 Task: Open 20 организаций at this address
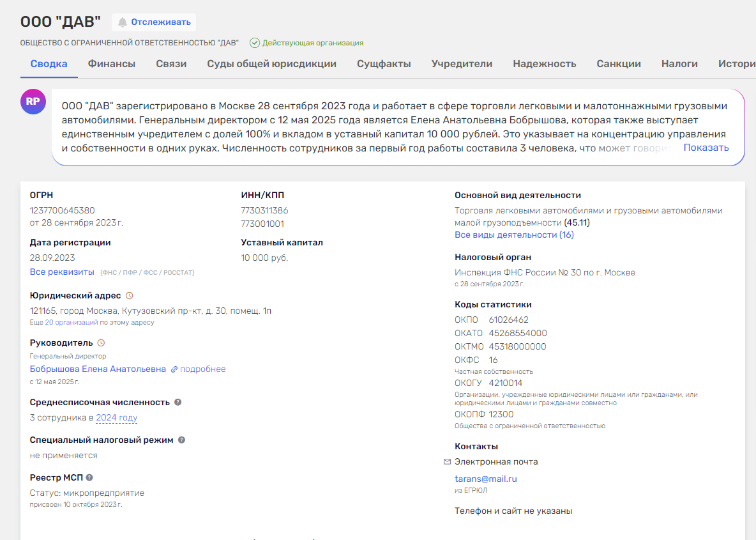(72, 322)
